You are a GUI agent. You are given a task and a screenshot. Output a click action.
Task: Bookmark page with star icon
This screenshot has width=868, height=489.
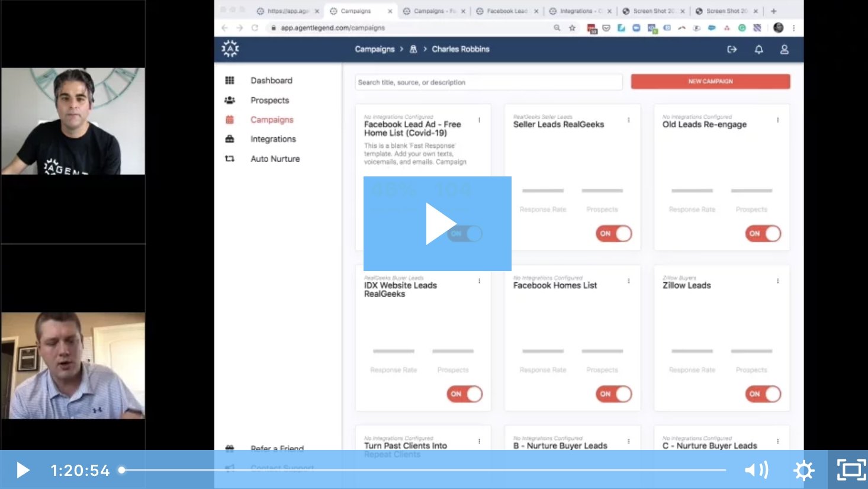point(572,28)
